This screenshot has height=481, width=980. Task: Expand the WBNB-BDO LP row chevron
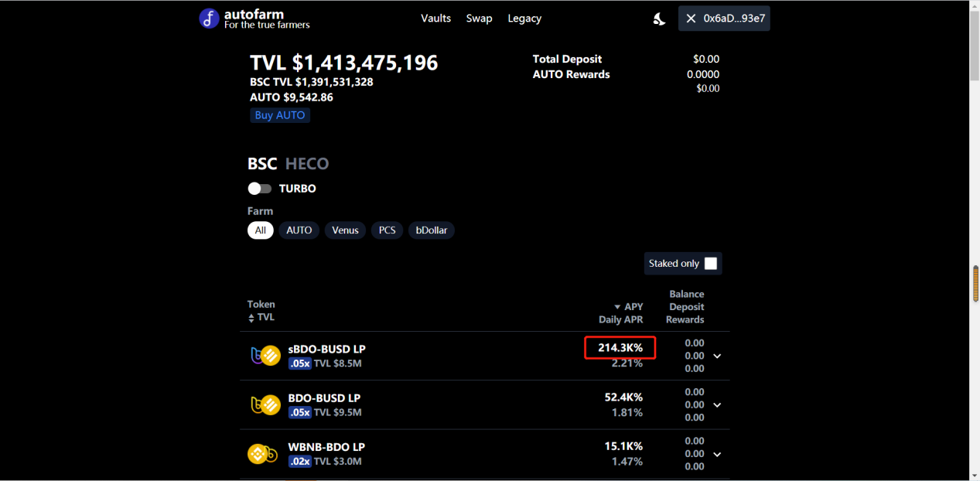[x=717, y=454]
